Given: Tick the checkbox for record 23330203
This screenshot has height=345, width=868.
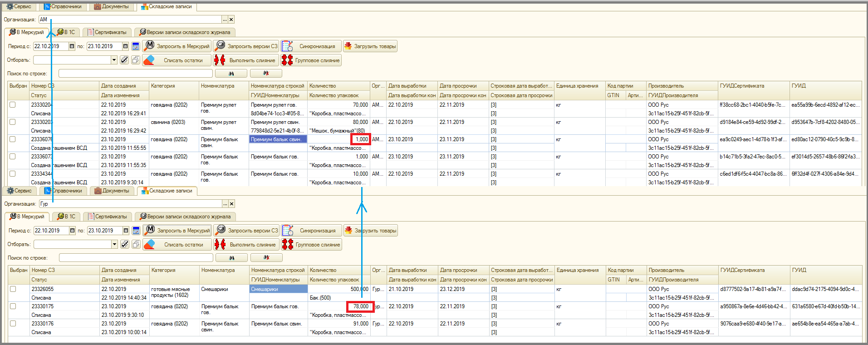Looking at the screenshot, I should tap(13, 122).
